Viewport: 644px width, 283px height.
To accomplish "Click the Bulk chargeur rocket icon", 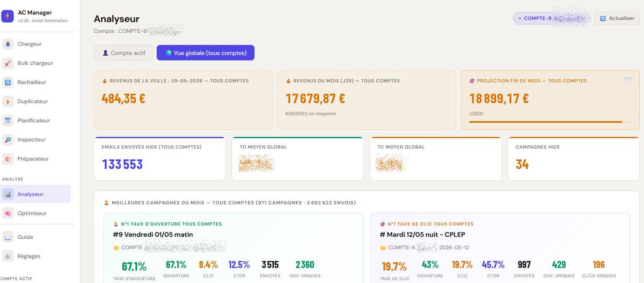I will click(8, 63).
